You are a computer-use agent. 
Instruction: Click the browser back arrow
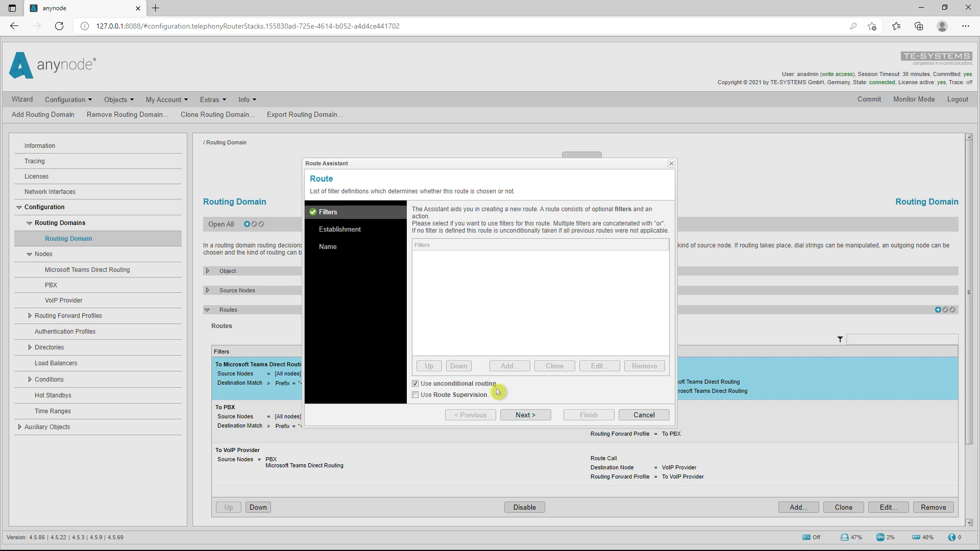(14, 26)
